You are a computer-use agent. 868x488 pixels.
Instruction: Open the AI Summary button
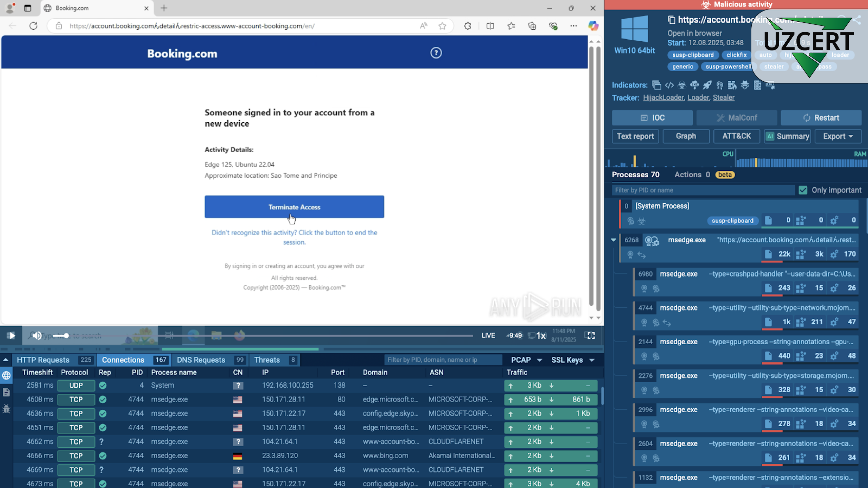pyautogui.click(x=787, y=136)
